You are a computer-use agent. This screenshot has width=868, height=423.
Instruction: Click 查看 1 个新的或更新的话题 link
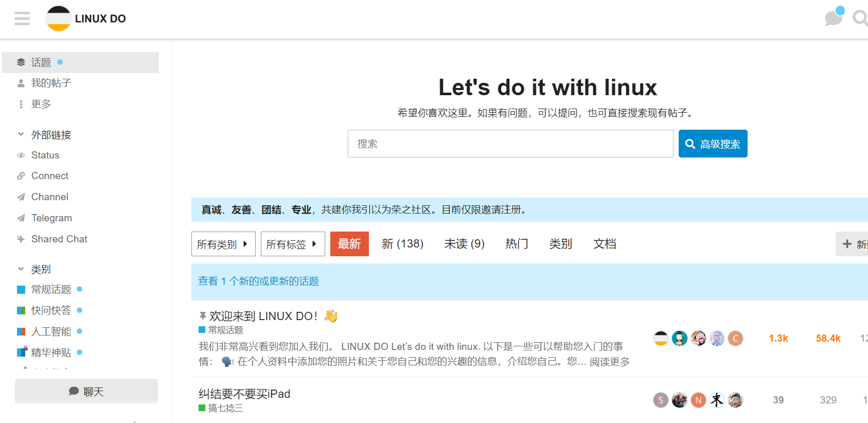[x=258, y=281]
